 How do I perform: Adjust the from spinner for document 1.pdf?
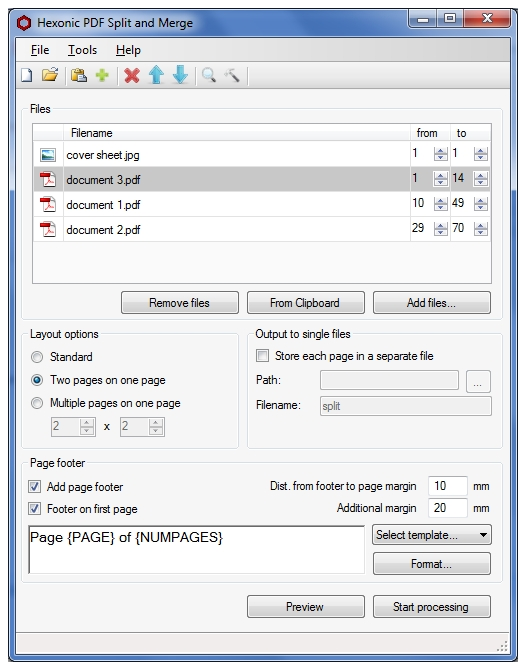[440, 204]
